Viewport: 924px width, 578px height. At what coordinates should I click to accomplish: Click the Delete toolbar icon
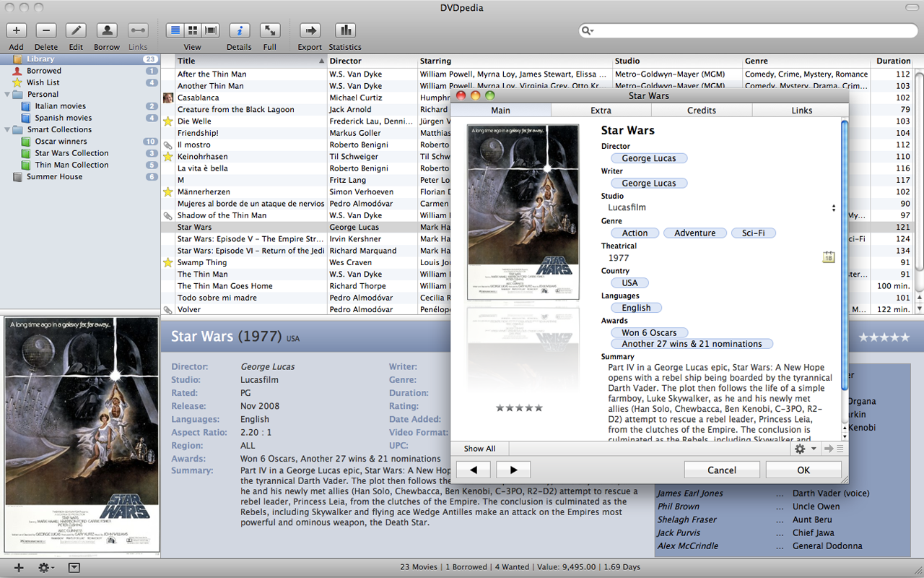pos(46,30)
